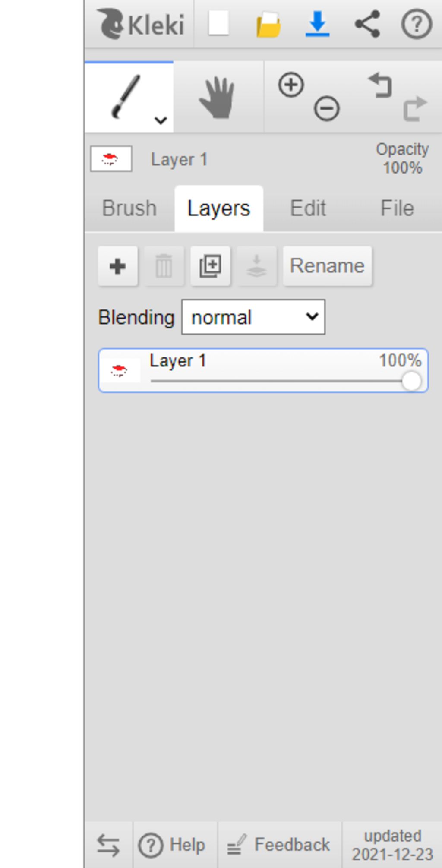Toggle panel side with swap arrows icon

coord(108,845)
